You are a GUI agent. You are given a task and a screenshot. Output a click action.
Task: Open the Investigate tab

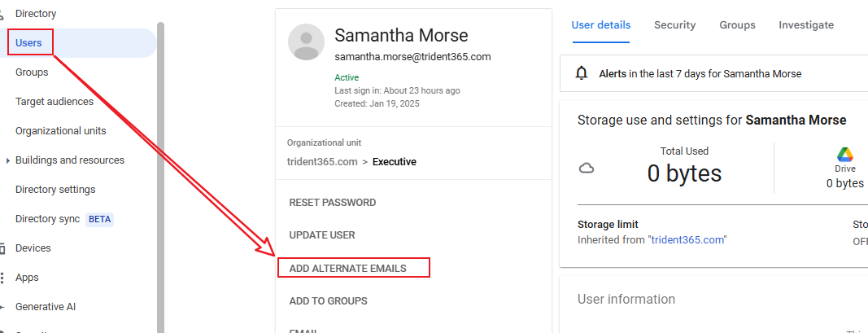(805, 25)
